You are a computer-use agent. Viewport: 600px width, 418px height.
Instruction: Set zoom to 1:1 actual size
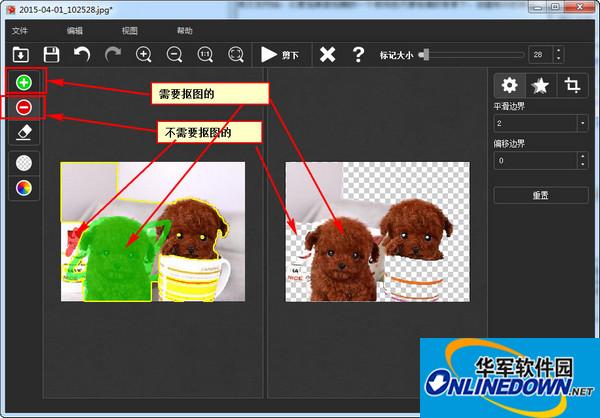(205, 55)
